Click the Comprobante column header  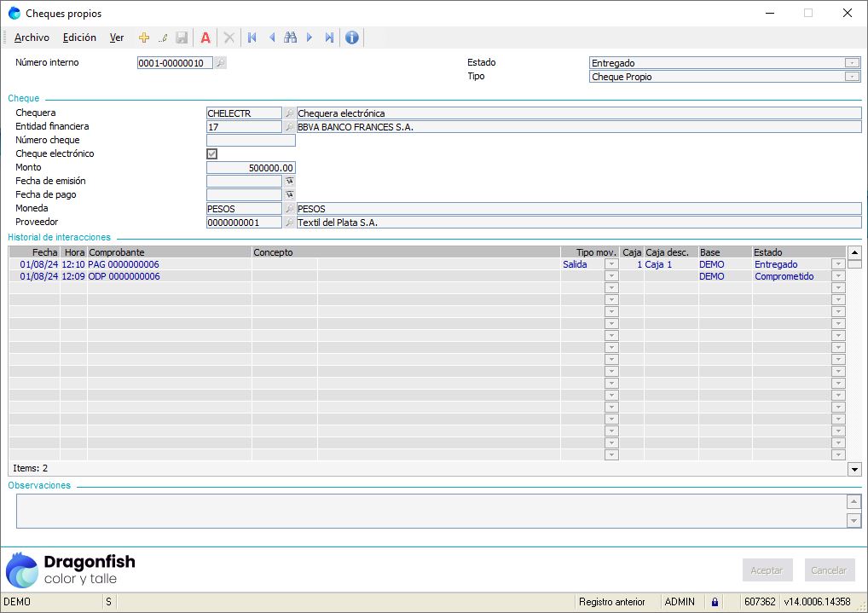[x=170, y=252]
